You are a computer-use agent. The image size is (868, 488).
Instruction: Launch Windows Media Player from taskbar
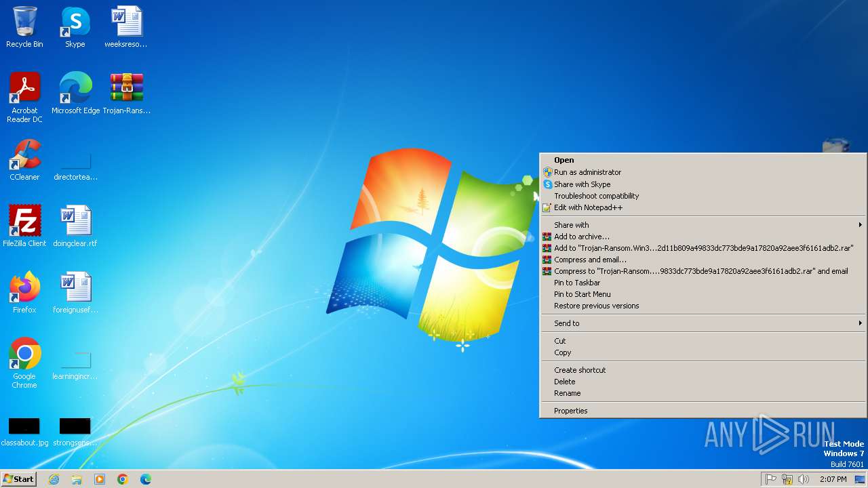pyautogui.click(x=100, y=479)
